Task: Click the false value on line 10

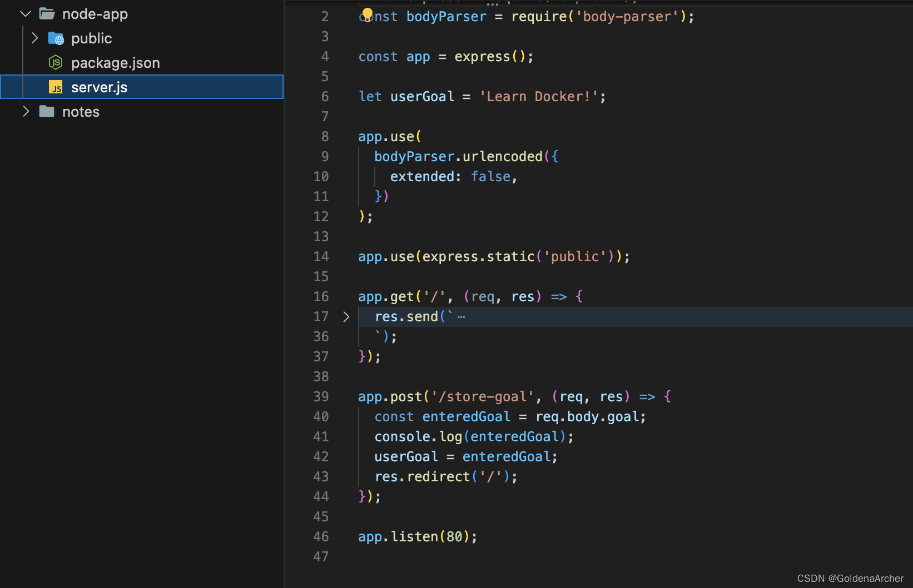Action: click(491, 177)
